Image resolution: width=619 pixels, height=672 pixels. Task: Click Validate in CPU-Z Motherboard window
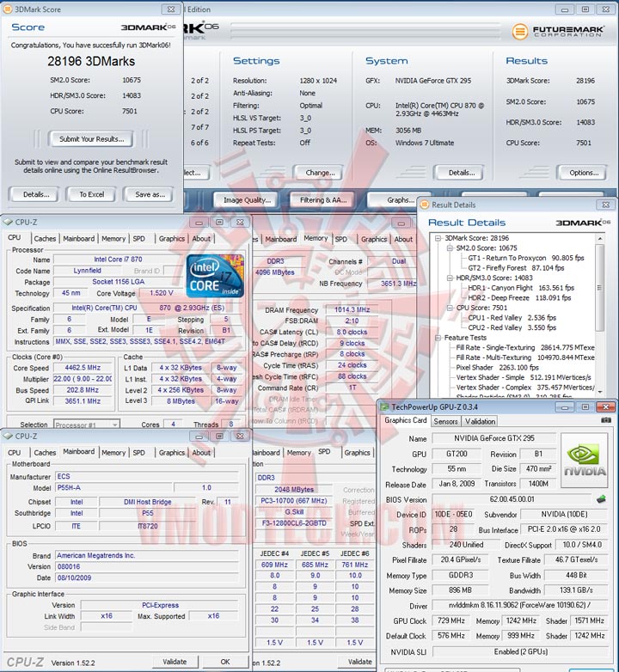[175, 662]
